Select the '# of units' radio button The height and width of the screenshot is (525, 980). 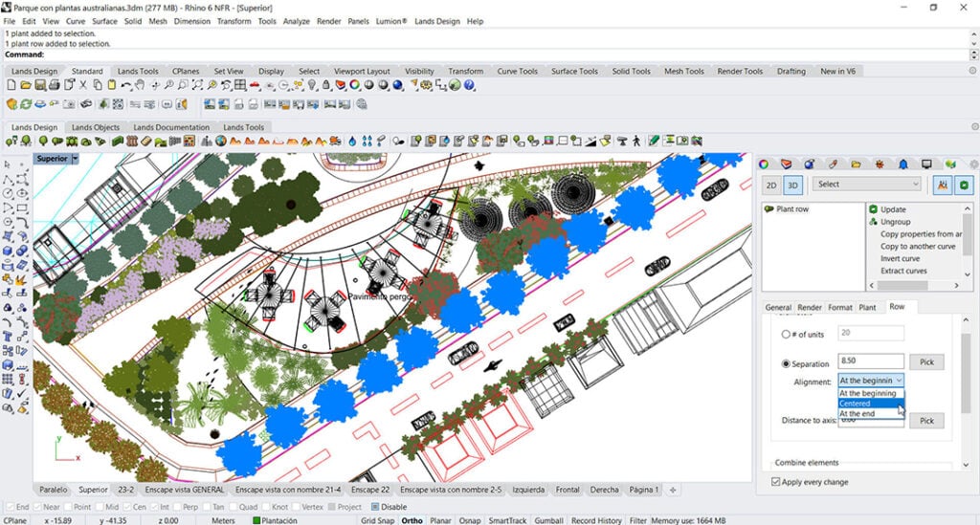click(787, 334)
